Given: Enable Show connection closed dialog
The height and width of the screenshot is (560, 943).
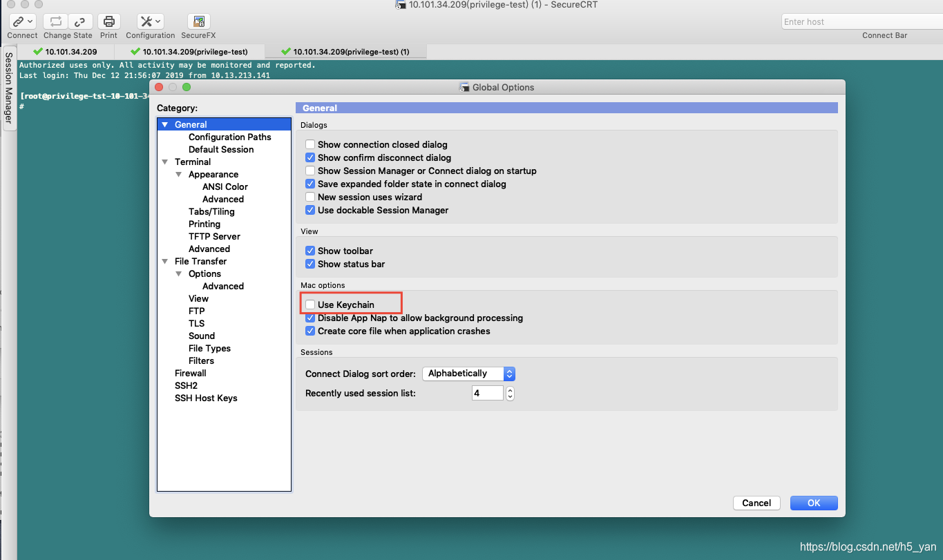Looking at the screenshot, I should point(310,144).
